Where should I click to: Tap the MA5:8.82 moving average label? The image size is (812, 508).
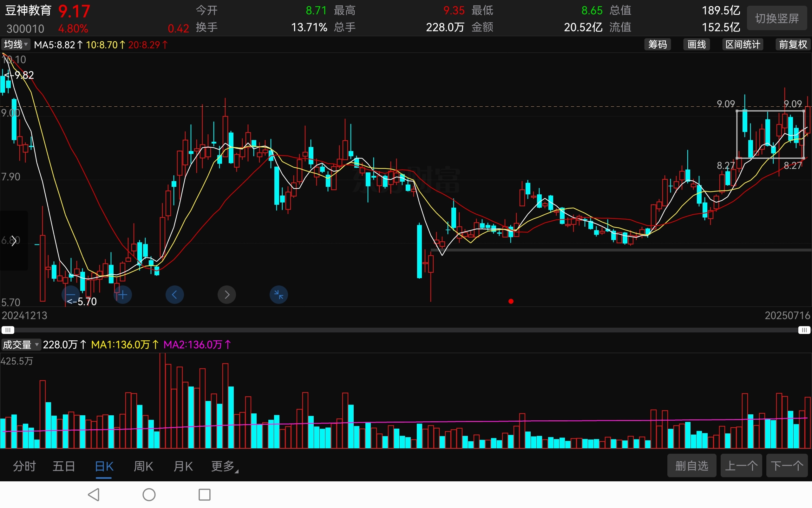tap(58, 45)
